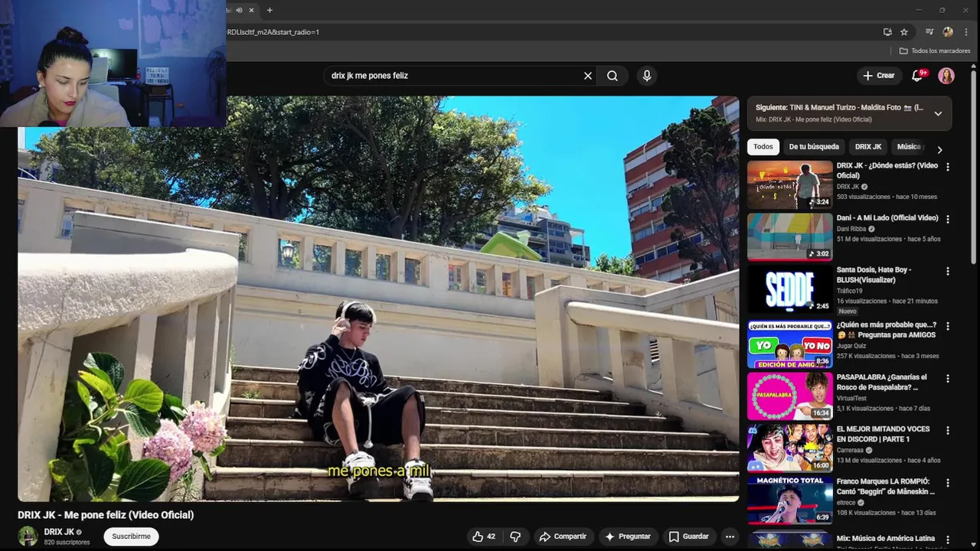Select the DRIX JK filter chip
The width and height of the screenshot is (980, 551).
point(868,147)
